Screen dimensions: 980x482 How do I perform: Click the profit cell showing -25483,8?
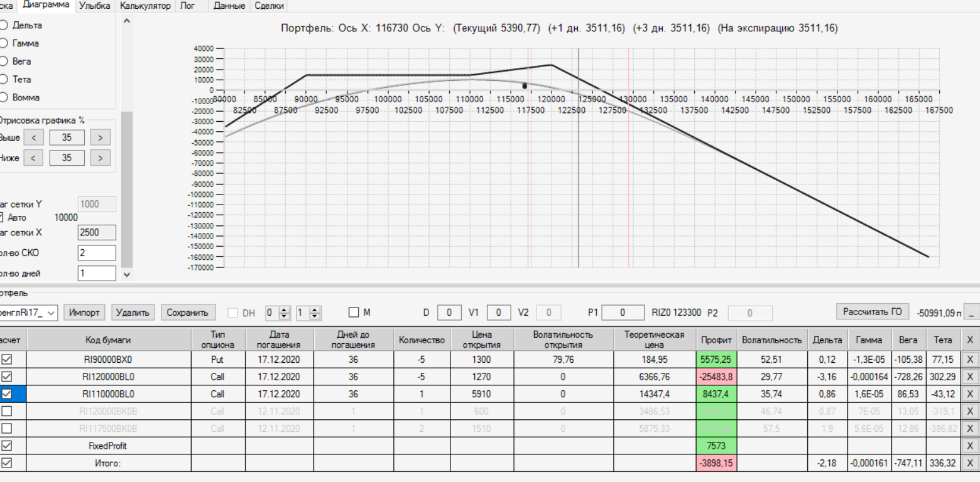click(x=716, y=377)
